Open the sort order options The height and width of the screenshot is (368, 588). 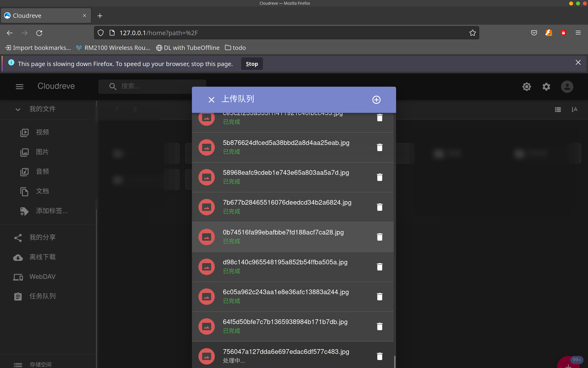pyautogui.click(x=574, y=110)
